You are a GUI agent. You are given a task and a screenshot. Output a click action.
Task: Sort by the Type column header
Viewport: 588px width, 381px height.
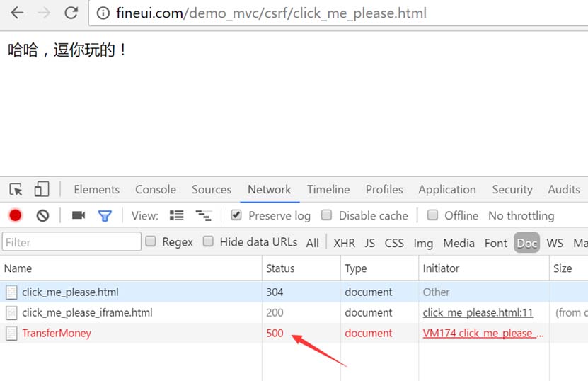coord(379,268)
